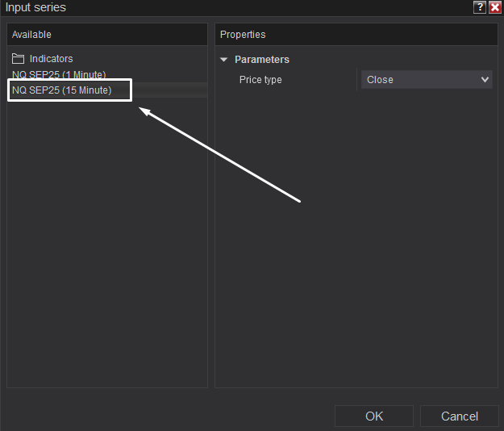Screen dimensions: 504x431
Task: Click the Indicators label in Available list
Action: click(x=51, y=59)
